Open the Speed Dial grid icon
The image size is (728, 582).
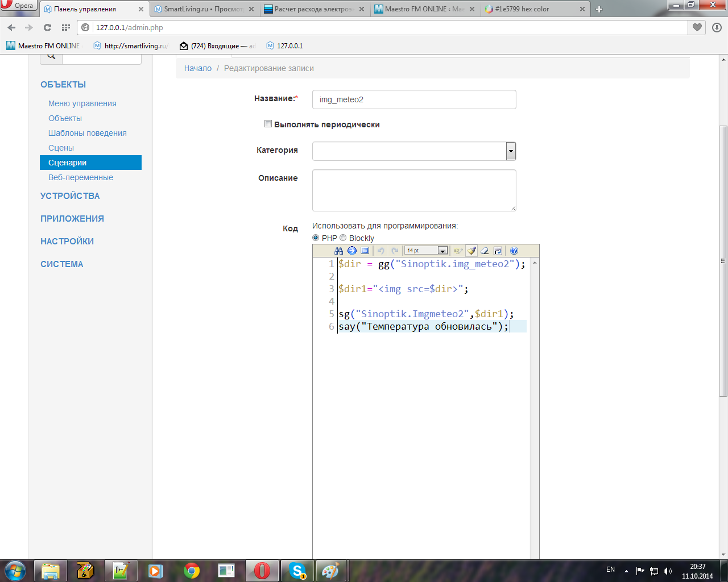[65, 27]
